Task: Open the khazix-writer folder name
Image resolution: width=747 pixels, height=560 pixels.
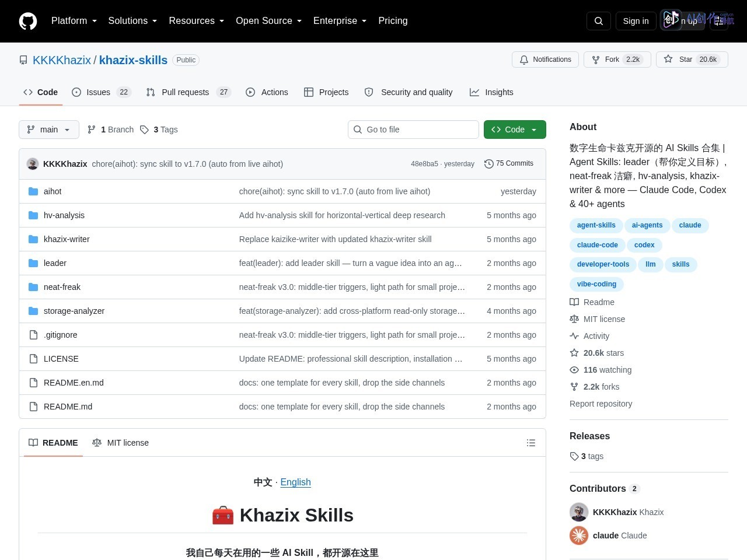Action: pos(67,239)
